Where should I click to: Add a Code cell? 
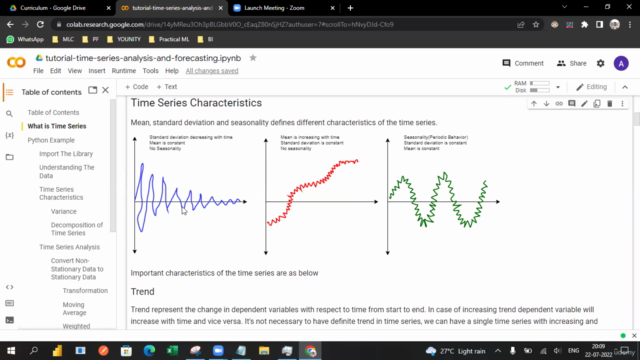(x=137, y=87)
